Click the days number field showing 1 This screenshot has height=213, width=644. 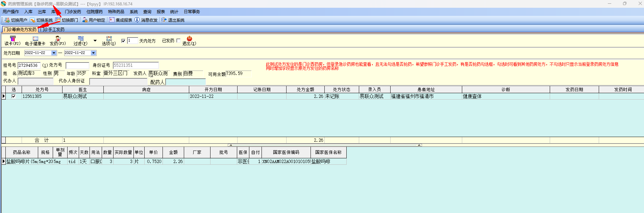point(132,41)
